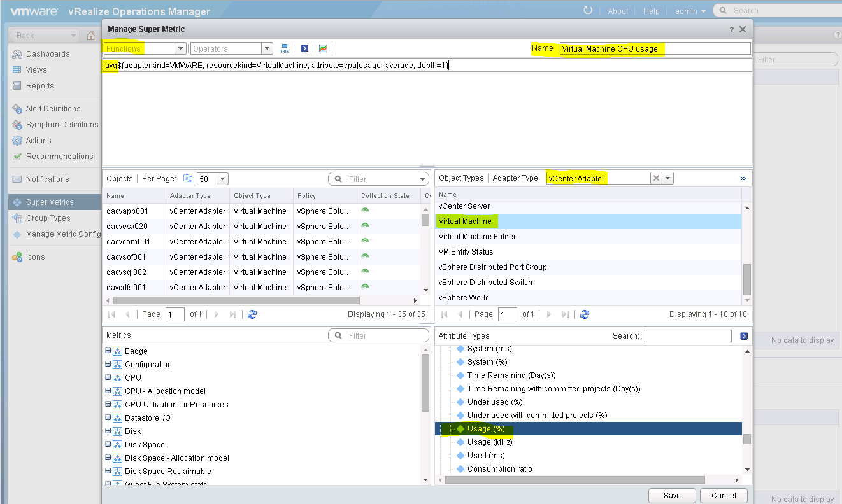Viewport: 842px width, 504px height.
Task: Open the admin user menu
Action: [690, 11]
